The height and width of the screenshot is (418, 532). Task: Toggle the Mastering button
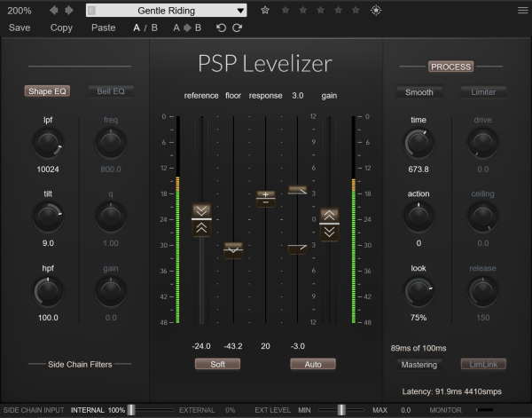[x=419, y=365]
